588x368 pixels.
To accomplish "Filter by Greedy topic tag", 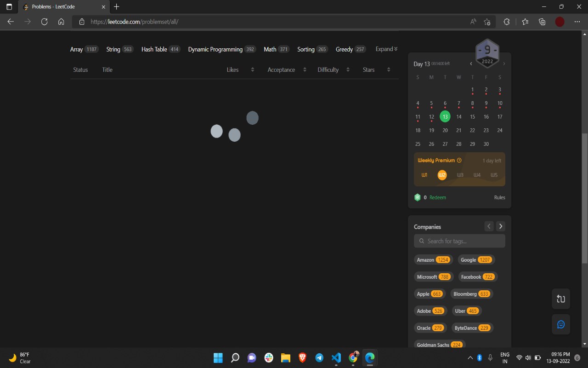I will point(351,49).
